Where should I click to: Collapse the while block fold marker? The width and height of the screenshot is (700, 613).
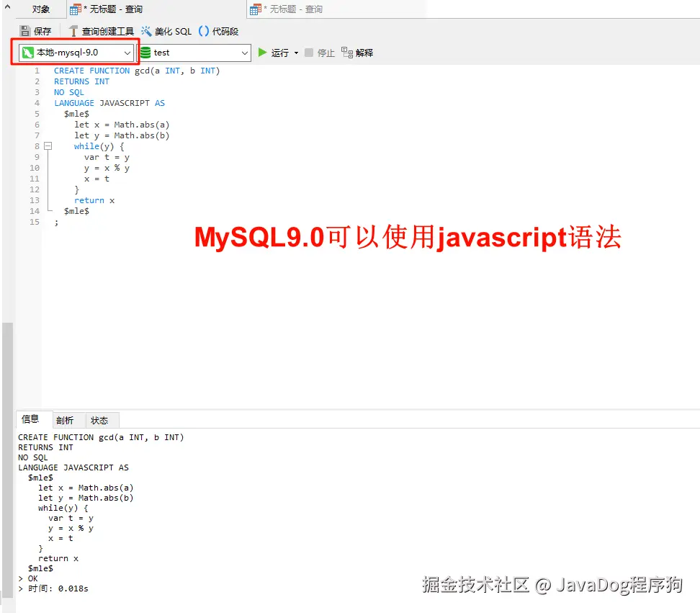[x=48, y=146]
